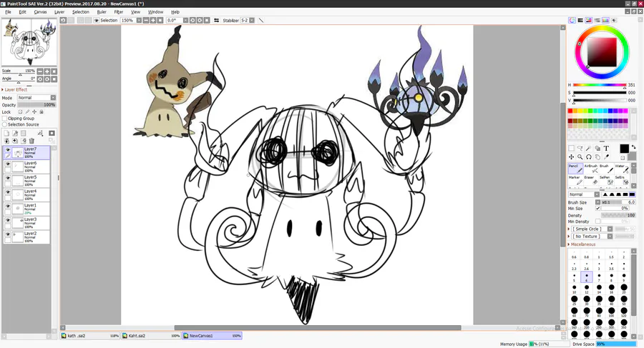Choose the SelPen tool
The height and width of the screenshot is (348, 644).
[606, 180]
